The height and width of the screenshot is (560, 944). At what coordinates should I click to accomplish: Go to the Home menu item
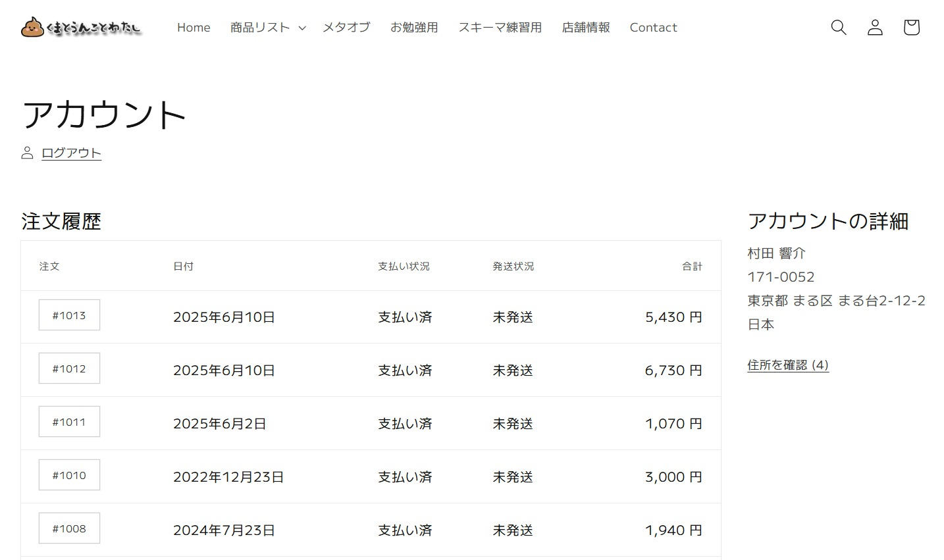point(194,28)
